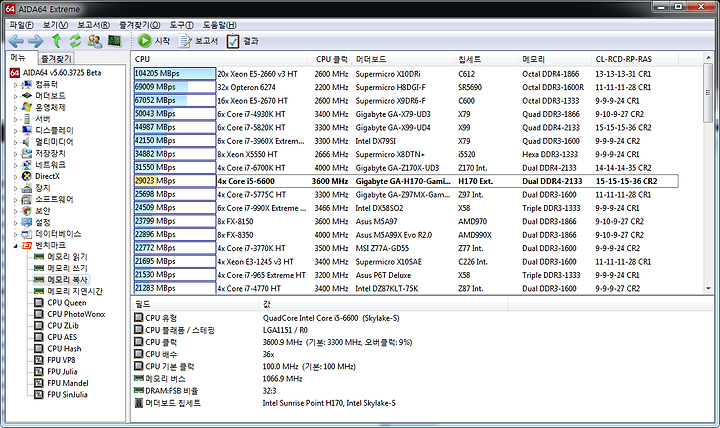Select the DirectX icon in tree
The image size is (720, 428).
27,176
